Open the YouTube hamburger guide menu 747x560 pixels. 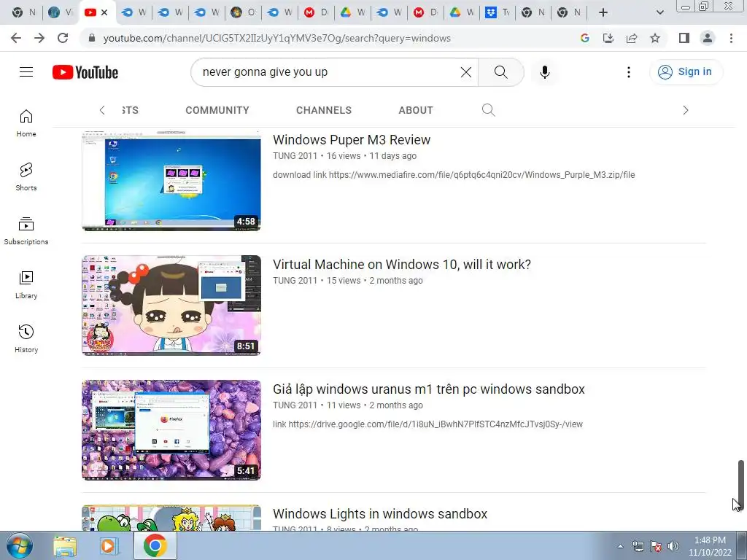(x=26, y=72)
